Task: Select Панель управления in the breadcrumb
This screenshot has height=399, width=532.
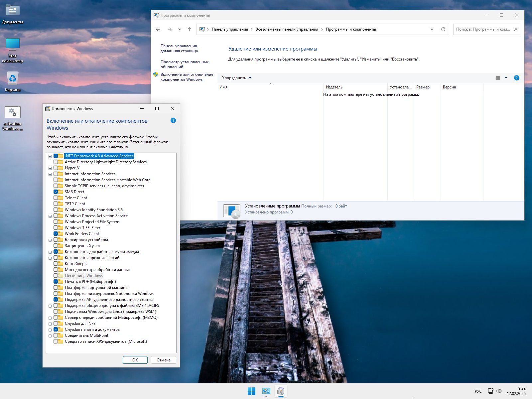Action: pos(230,29)
